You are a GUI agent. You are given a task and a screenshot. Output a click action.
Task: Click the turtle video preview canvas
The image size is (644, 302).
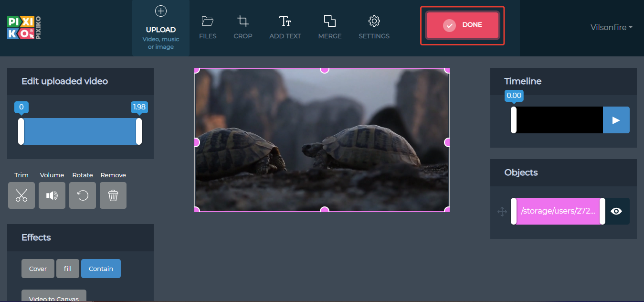pos(322,140)
